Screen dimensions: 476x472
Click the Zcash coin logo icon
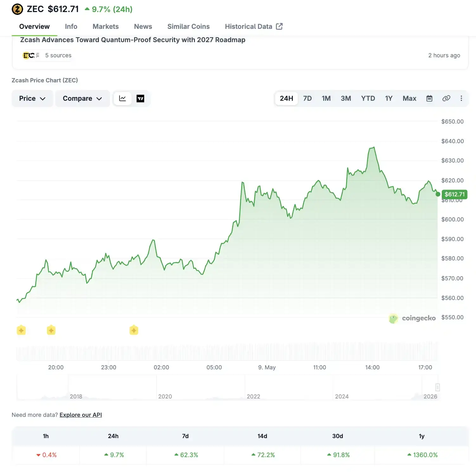pos(17,9)
